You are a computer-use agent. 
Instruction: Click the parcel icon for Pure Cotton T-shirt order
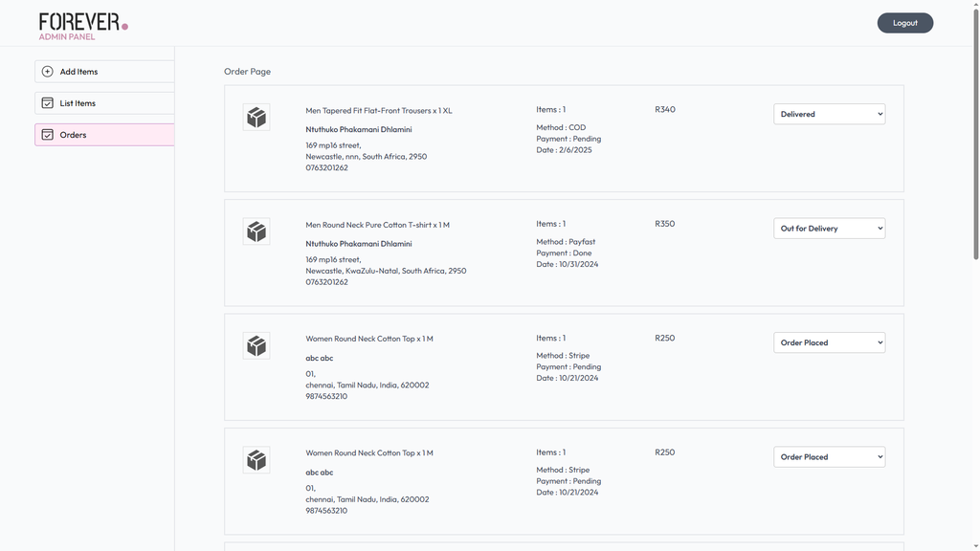point(256,231)
